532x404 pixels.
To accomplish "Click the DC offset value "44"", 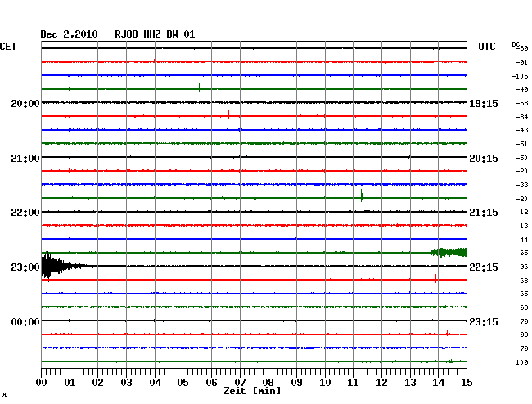I will pyautogui.click(x=524, y=240).
